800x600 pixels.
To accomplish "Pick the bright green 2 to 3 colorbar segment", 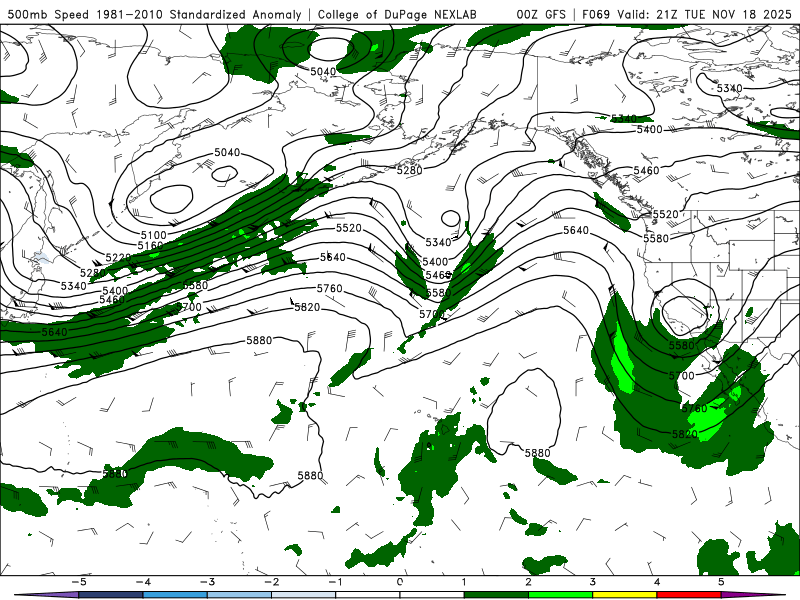I will coord(561,595).
